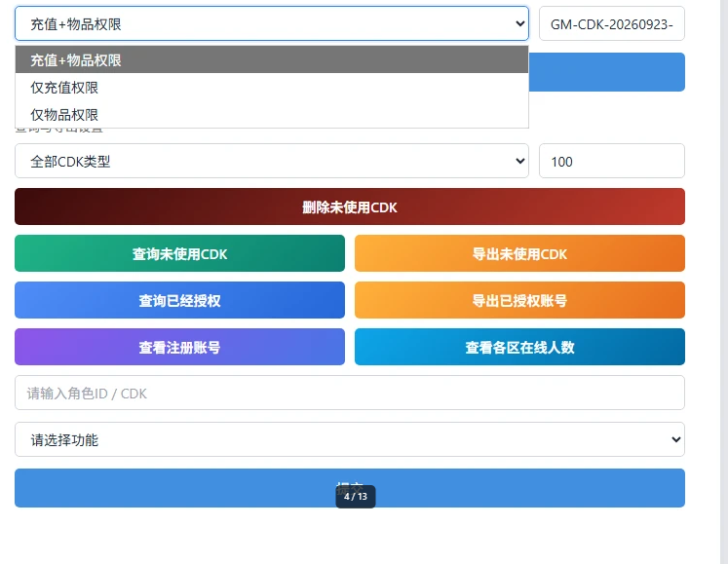The height and width of the screenshot is (564, 728).
Task: Select the 充值+物品权限 dropdown option
Action: (272, 59)
